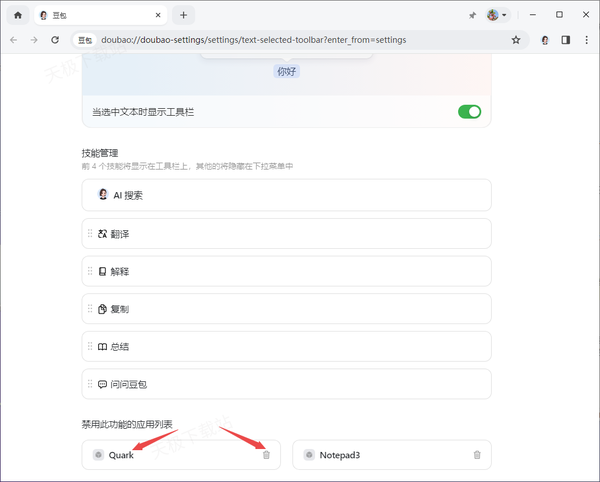600x482 pixels.
Task: Bookmark this page with the star icon
Action: pyautogui.click(x=516, y=40)
